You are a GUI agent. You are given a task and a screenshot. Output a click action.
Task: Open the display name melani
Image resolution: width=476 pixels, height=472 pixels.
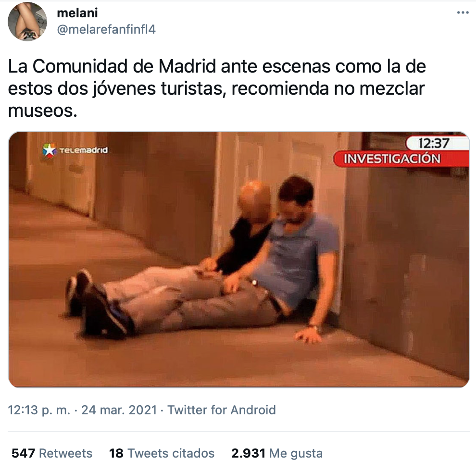click(x=77, y=13)
